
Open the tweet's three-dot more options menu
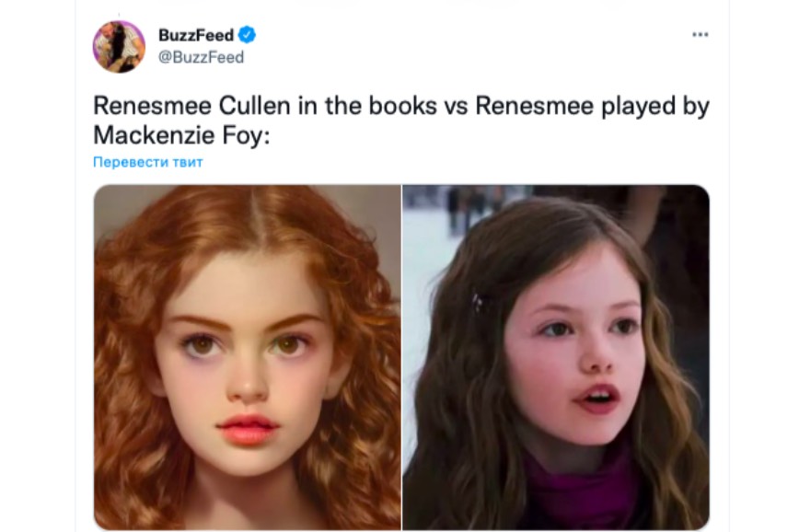[701, 35]
